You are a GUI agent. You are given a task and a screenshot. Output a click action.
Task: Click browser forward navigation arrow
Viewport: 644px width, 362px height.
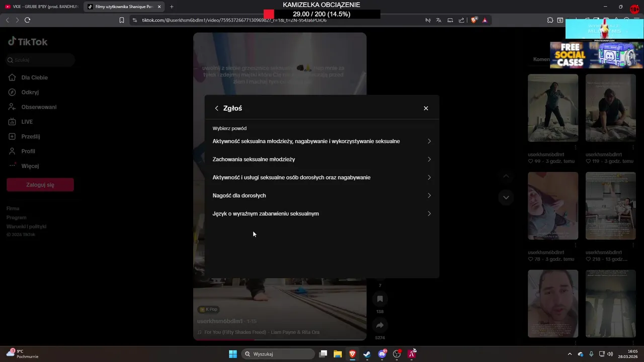tap(17, 20)
